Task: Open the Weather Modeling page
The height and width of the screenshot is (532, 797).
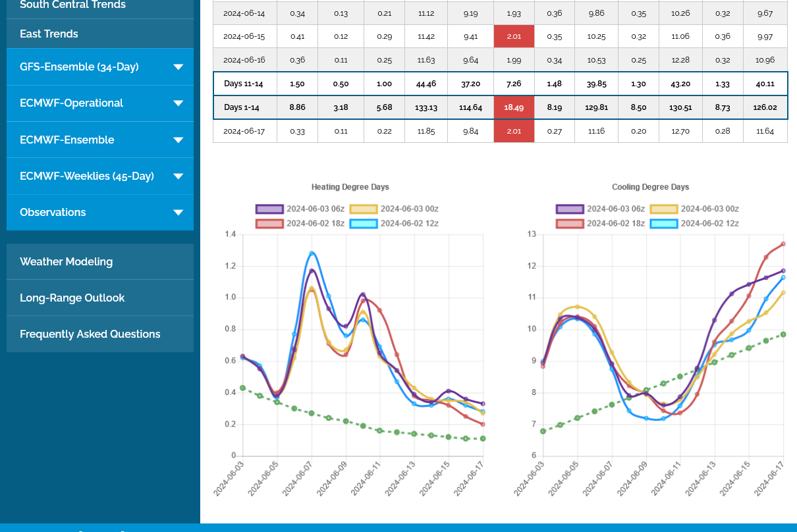Action: point(67,261)
